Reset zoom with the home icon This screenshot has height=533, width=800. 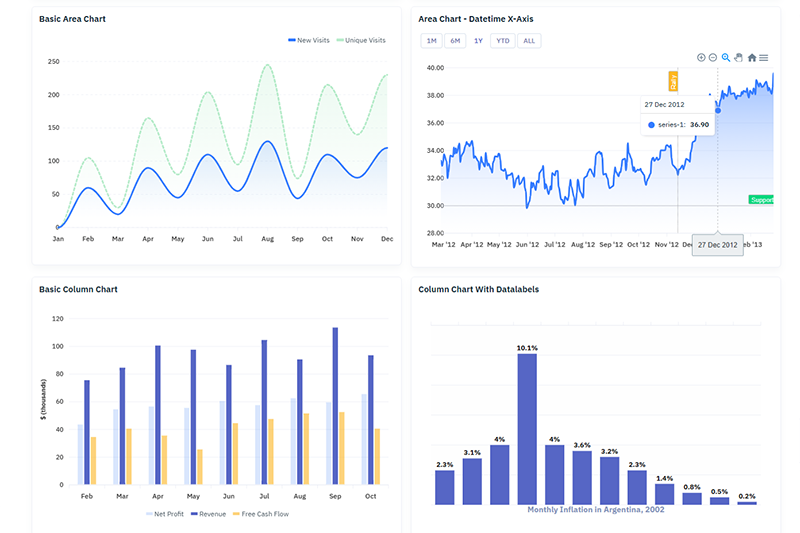(752, 58)
